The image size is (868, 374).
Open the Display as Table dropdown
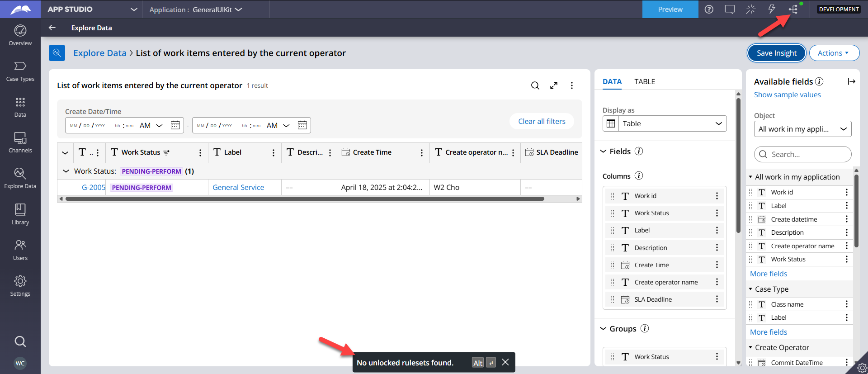tap(665, 123)
